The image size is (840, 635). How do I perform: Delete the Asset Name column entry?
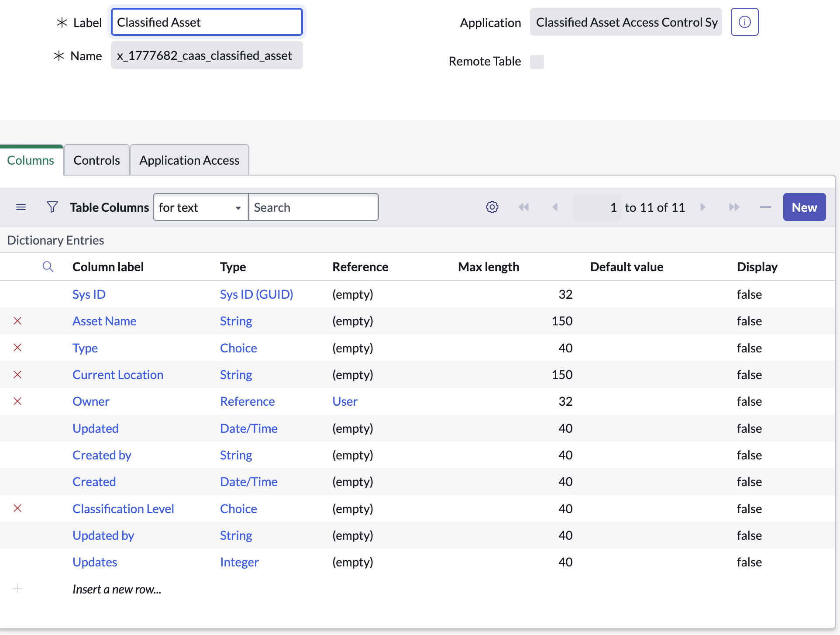coord(17,321)
